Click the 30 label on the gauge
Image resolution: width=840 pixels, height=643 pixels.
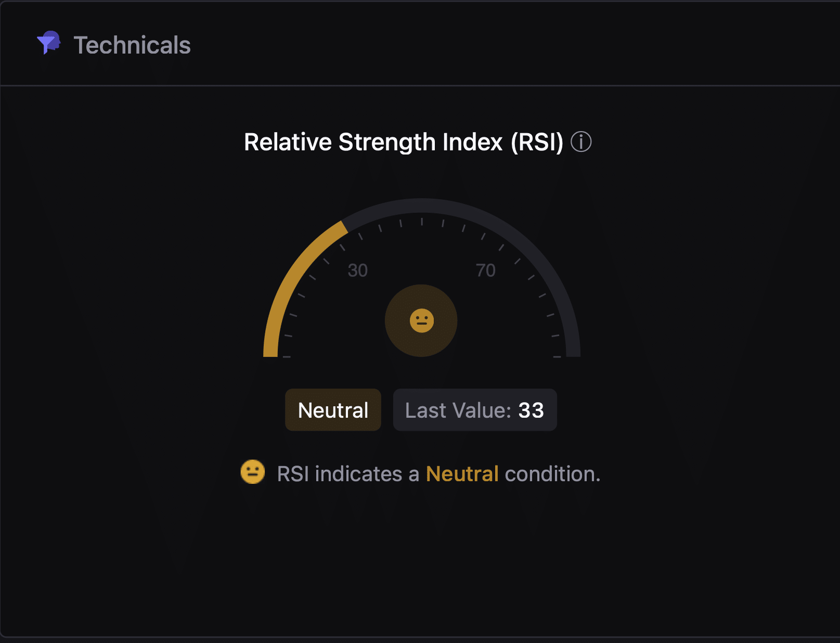tap(357, 271)
